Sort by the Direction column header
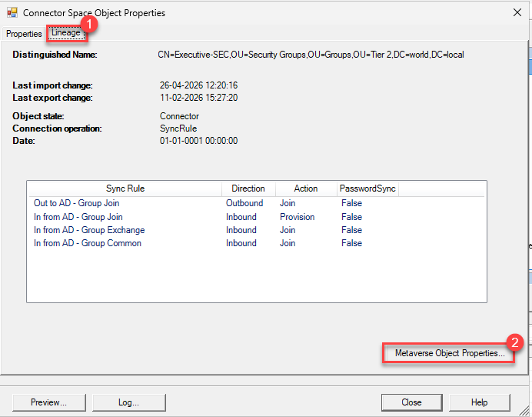Viewport: 532px width, 417px height. 248,188
